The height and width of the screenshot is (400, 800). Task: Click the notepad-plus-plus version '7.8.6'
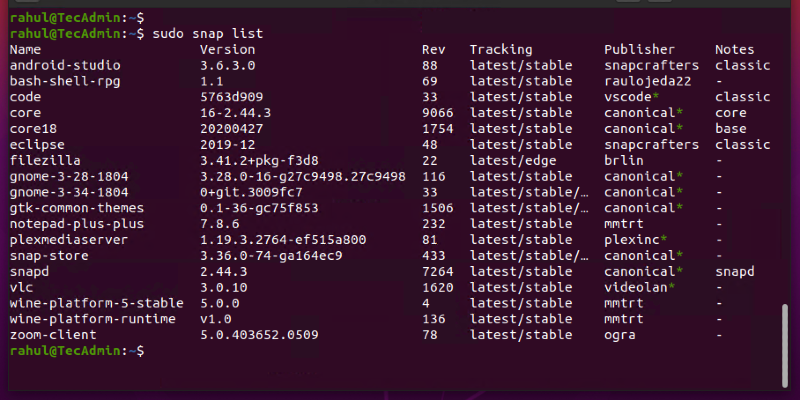click(220, 224)
